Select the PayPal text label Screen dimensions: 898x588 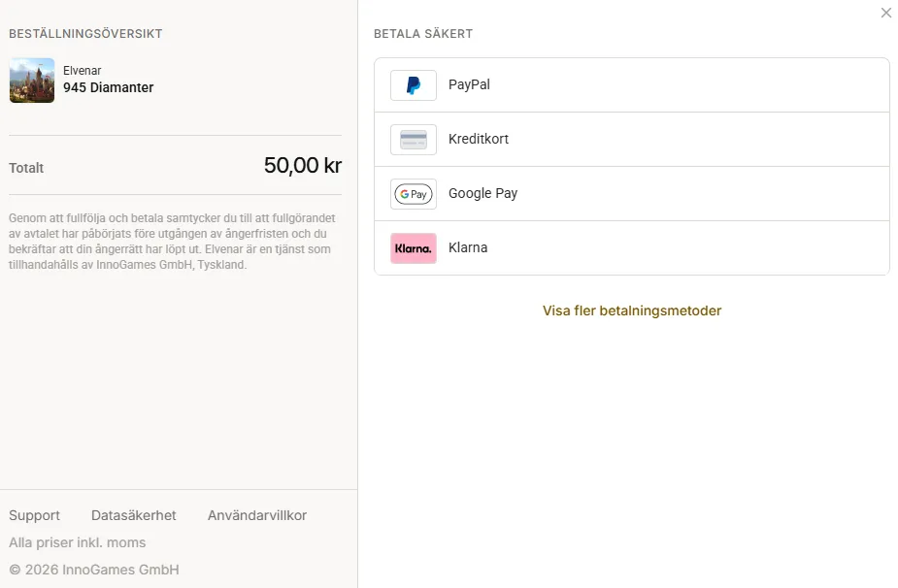click(469, 84)
